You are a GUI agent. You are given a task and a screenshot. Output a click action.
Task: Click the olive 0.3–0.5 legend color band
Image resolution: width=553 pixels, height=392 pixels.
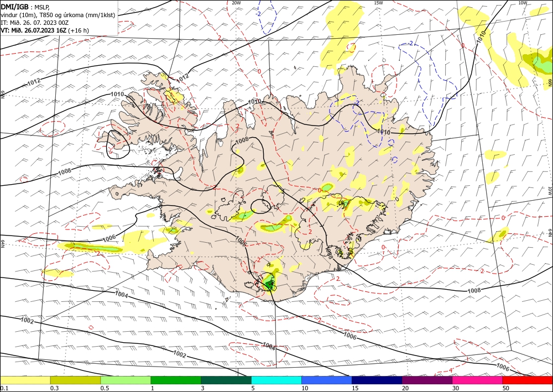pyautogui.click(x=75, y=380)
